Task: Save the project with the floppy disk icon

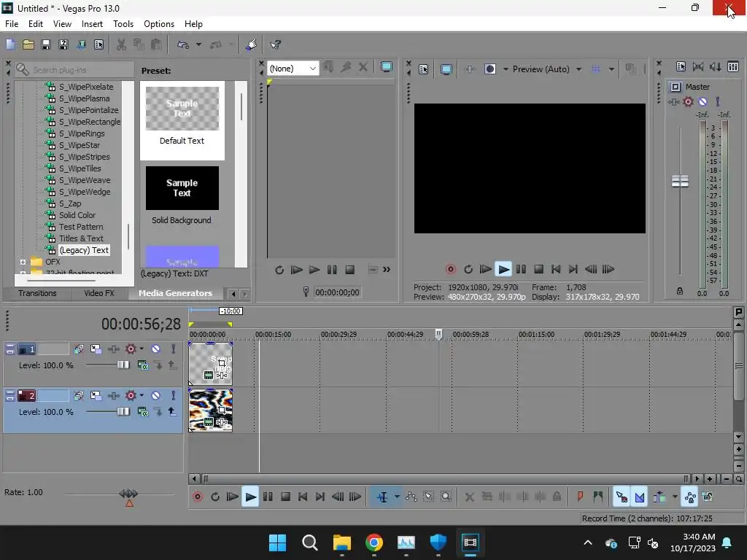Action: point(46,44)
